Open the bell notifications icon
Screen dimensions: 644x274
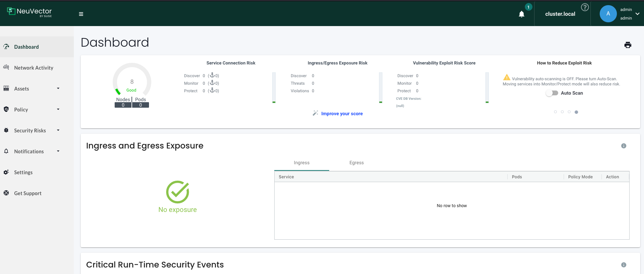pyautogui.click(x=521, y=14)
